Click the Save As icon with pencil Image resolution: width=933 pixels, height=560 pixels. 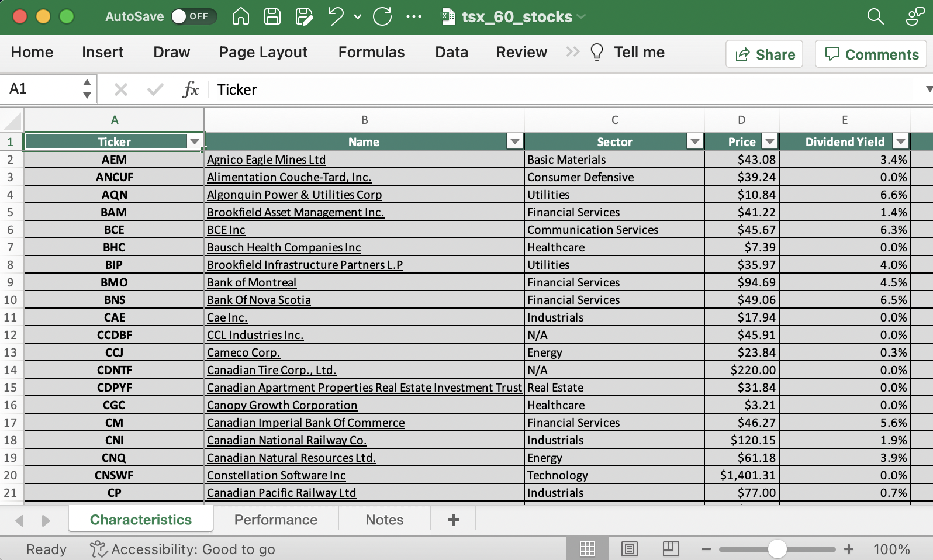[x=304, y=16]
